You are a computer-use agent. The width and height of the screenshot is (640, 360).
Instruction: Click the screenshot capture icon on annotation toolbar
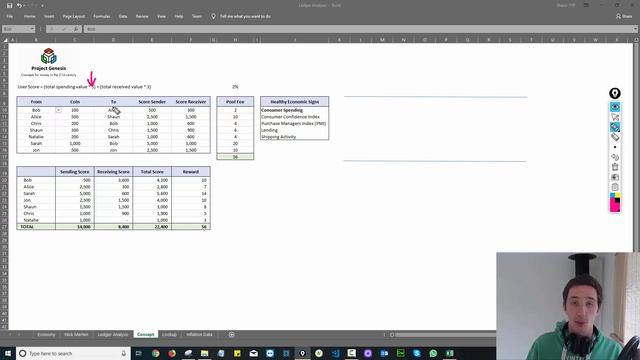[x=615, y=177]
